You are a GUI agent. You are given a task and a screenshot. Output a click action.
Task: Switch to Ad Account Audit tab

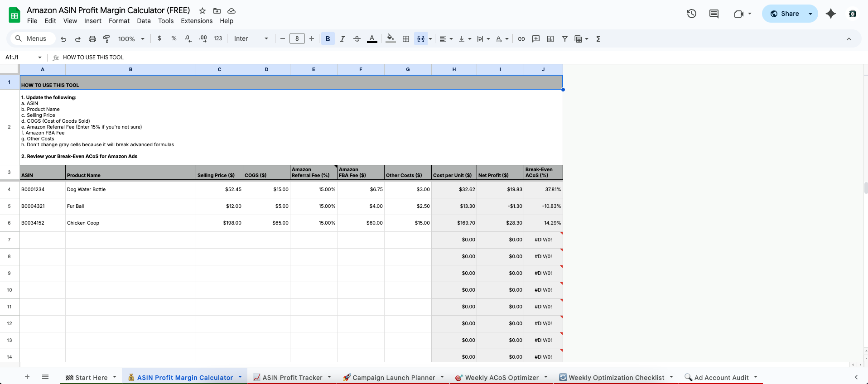721,378
